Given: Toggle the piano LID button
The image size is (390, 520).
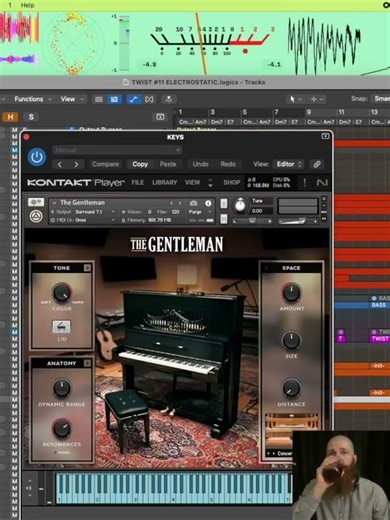Looking at the screenshot, I should [x=62, y=327].
